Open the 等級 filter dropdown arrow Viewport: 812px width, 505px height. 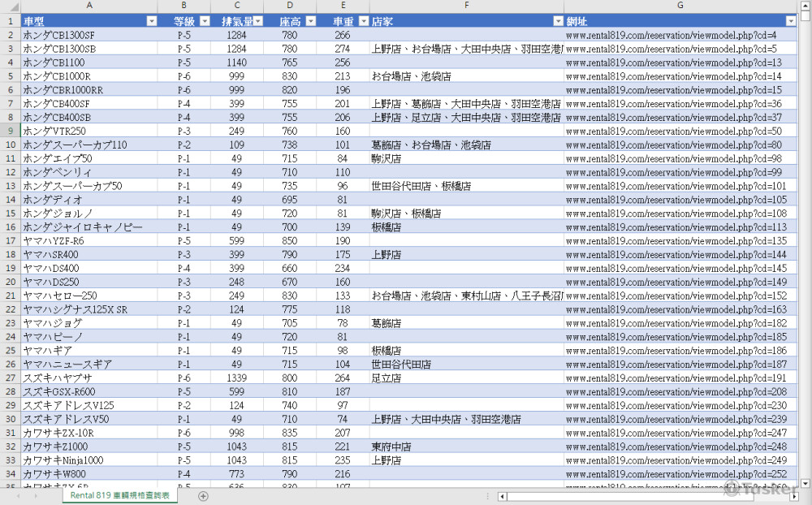pos(202,22)
